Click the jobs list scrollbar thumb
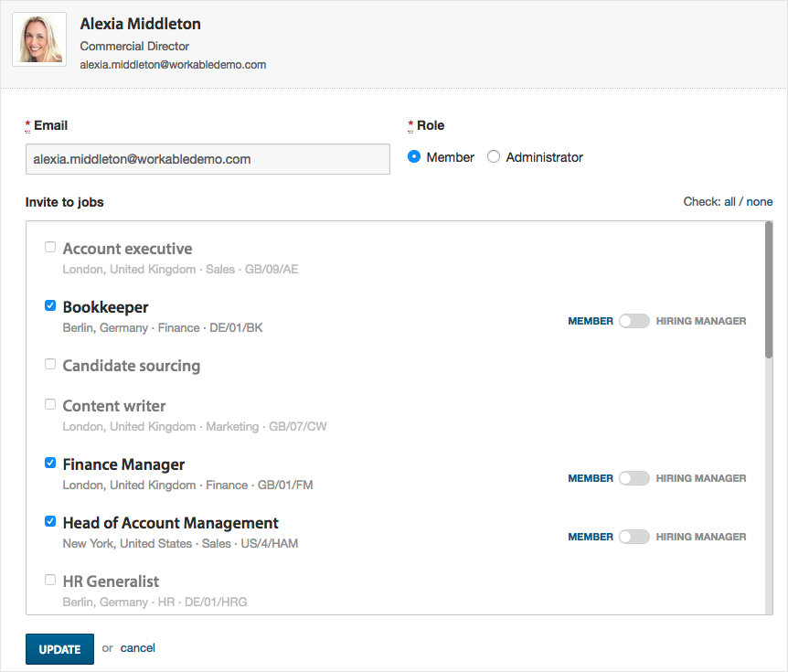788x672 pixels. tap(769, 290)
